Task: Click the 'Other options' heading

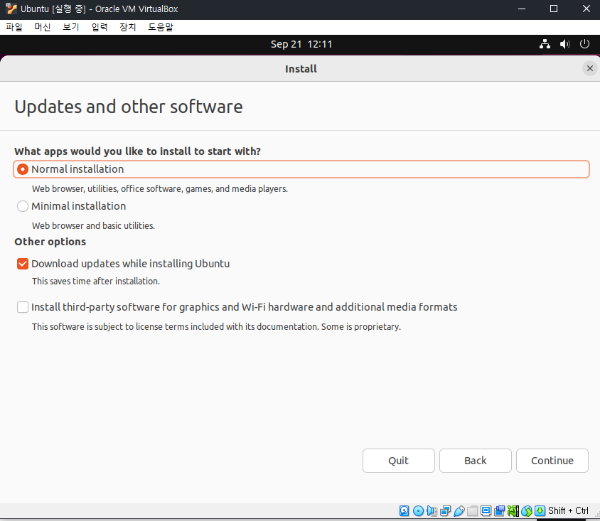Action: [x=50, y=242]
